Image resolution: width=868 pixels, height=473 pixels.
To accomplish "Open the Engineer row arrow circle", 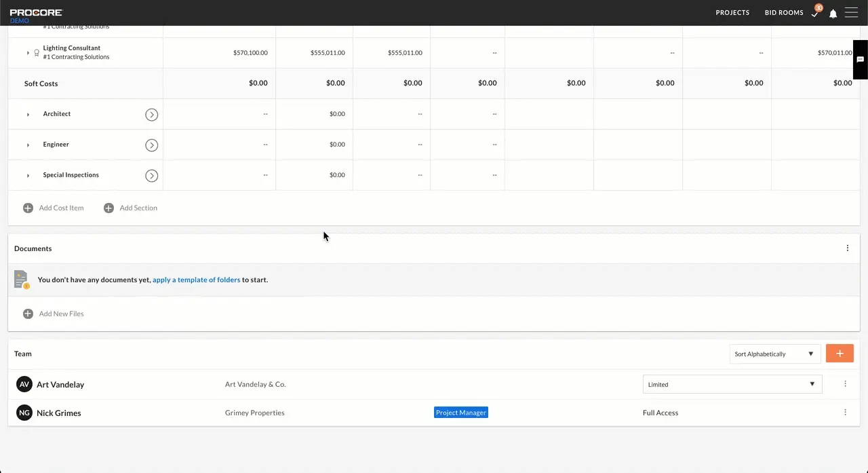I will (151, 145).
